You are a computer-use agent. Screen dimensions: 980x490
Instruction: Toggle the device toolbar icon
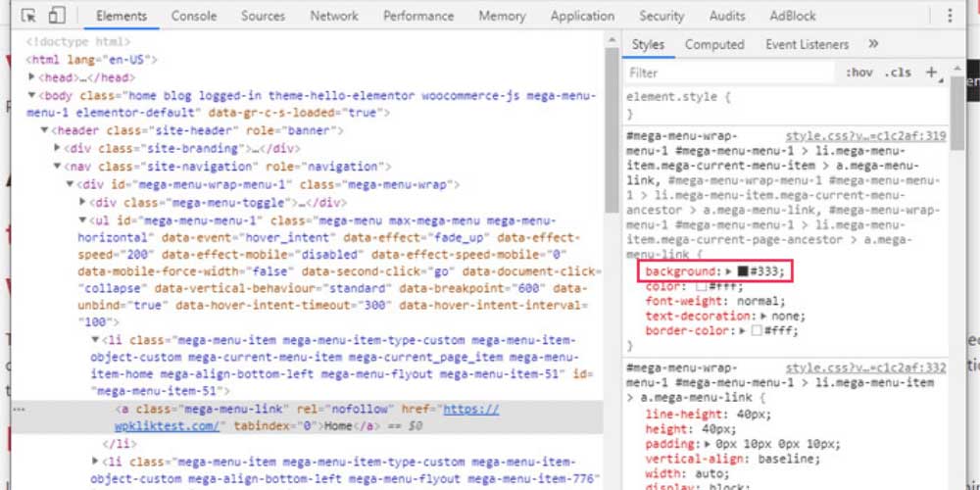coord(56,16)
